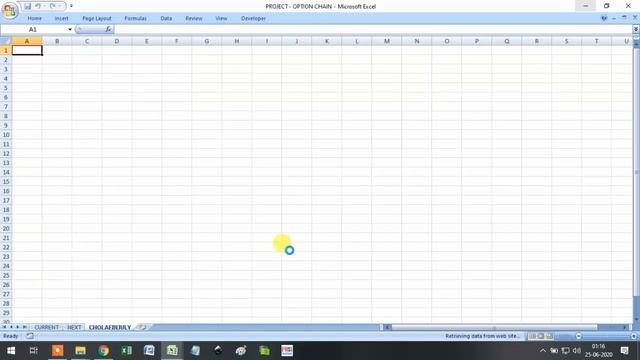Switch to the Developer tab
This screenshot has width=640, height=360.
(x=253, y=18)
